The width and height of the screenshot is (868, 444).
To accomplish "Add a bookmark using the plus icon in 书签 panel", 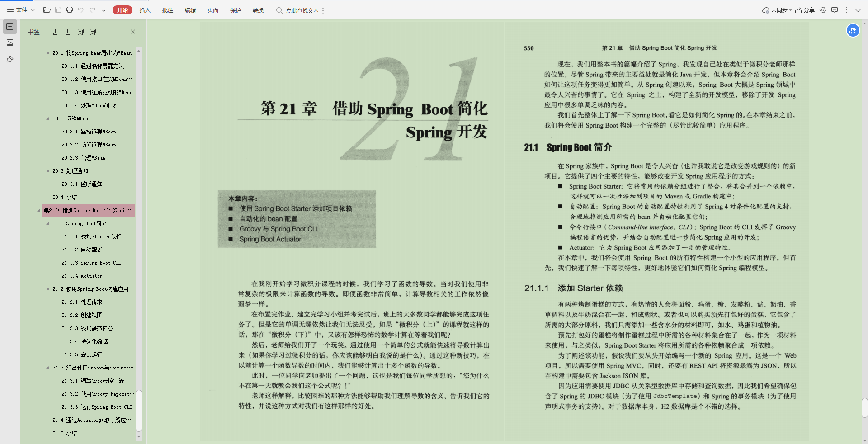I will 81,32.
